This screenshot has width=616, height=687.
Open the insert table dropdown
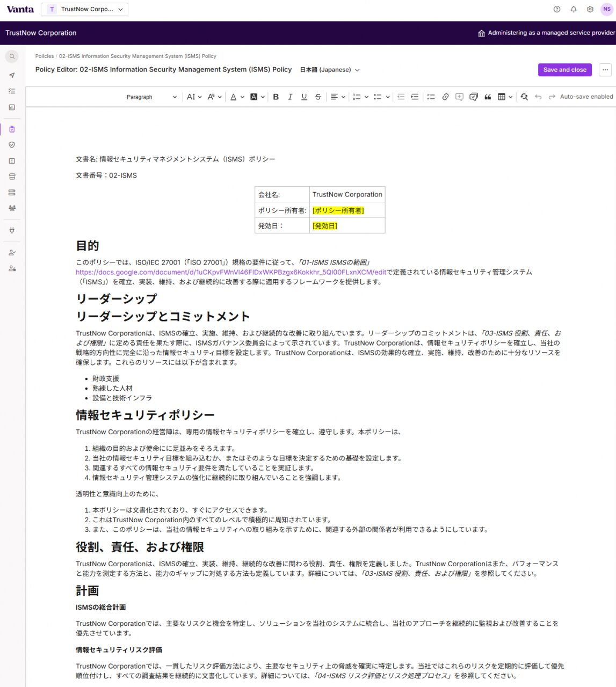tap(505, 97)
